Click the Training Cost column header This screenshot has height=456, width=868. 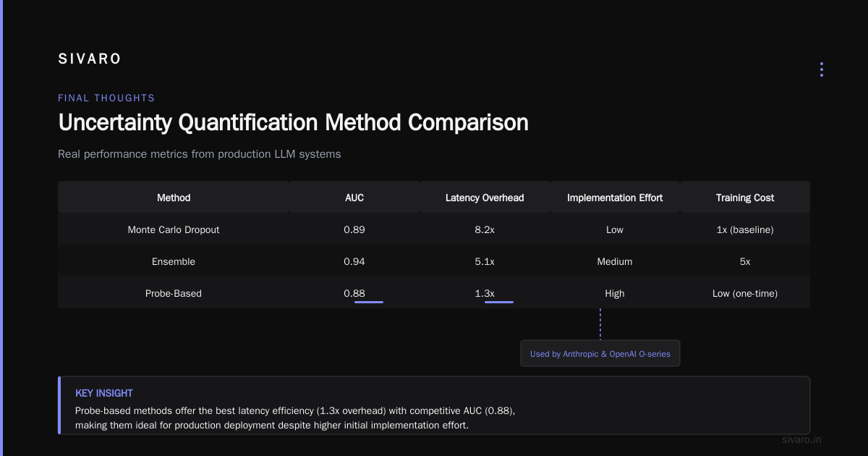pos(745,198)
